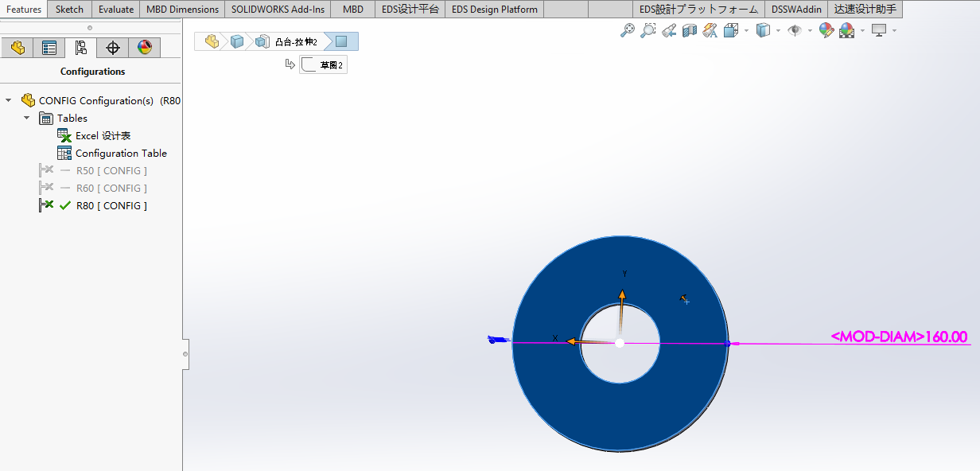Open the DimXpertManager crosshair tab

point(113,48)
